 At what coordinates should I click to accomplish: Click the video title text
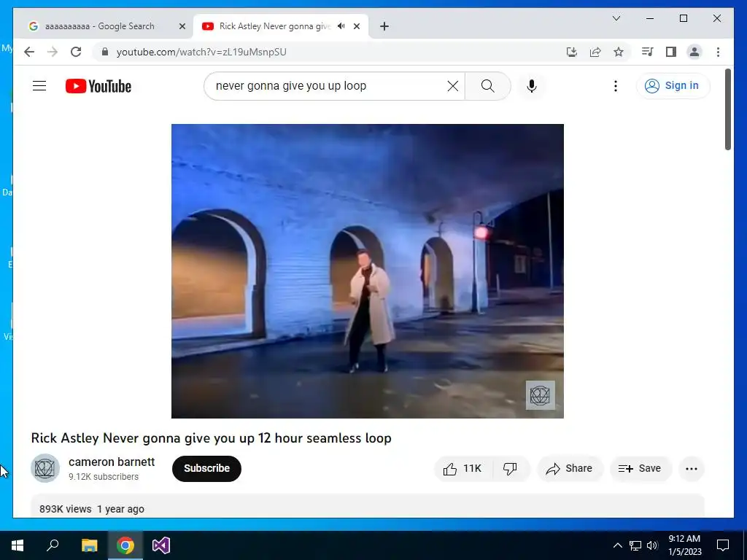[211, 438]
